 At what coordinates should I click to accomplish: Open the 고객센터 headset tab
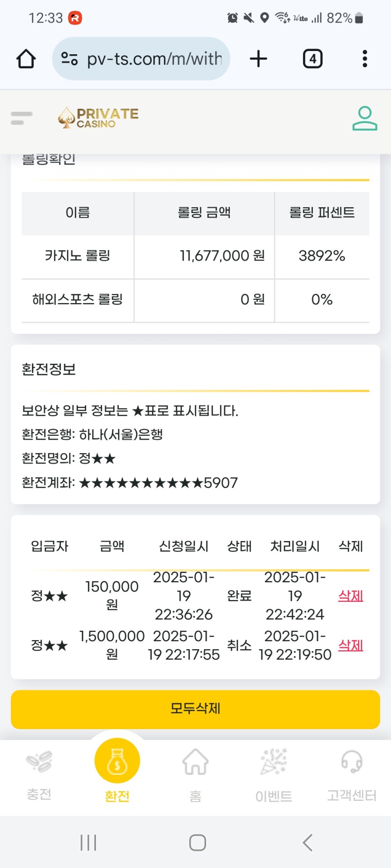tap(352, 774)
